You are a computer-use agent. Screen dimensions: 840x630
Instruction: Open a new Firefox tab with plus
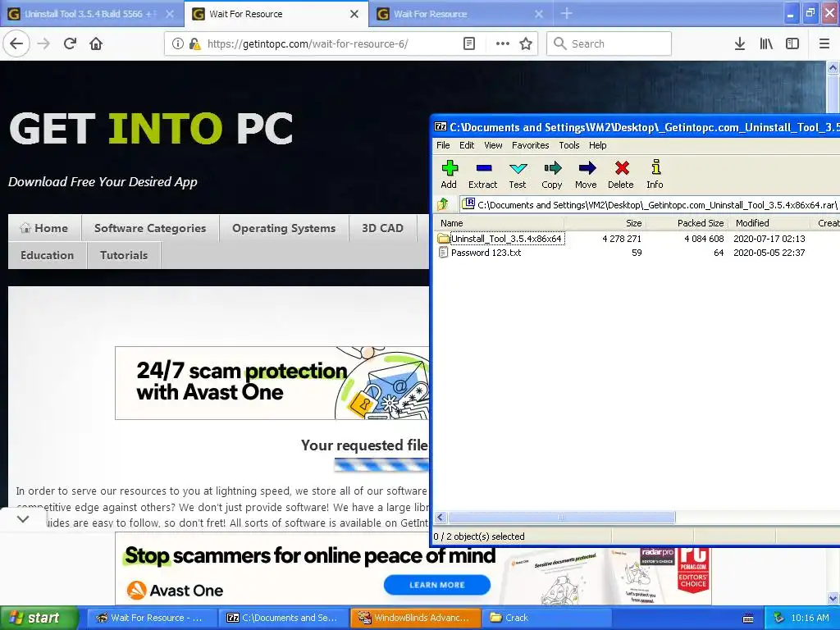coord(566,13)
